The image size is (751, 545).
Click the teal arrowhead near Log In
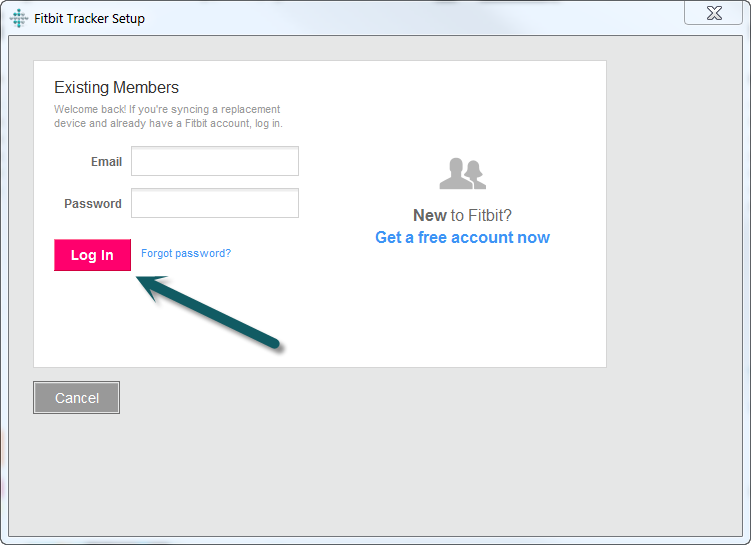click(x=152, y=286)
